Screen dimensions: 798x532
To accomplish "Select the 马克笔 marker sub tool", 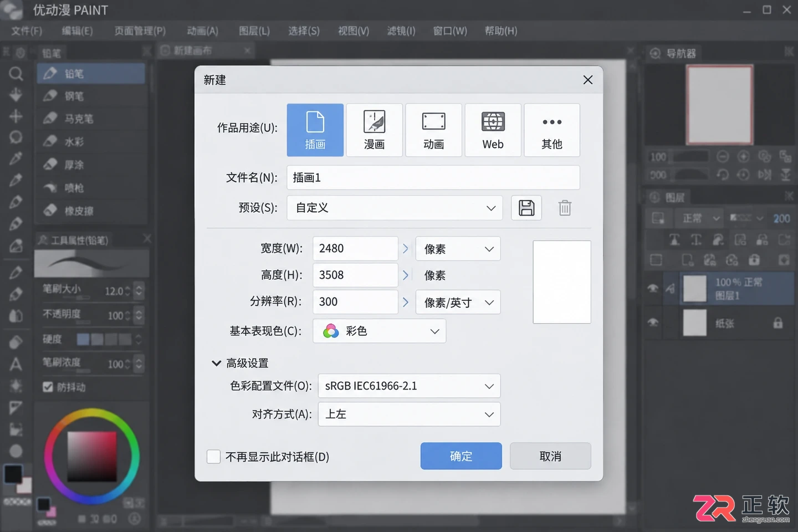I will click(91, 119).
